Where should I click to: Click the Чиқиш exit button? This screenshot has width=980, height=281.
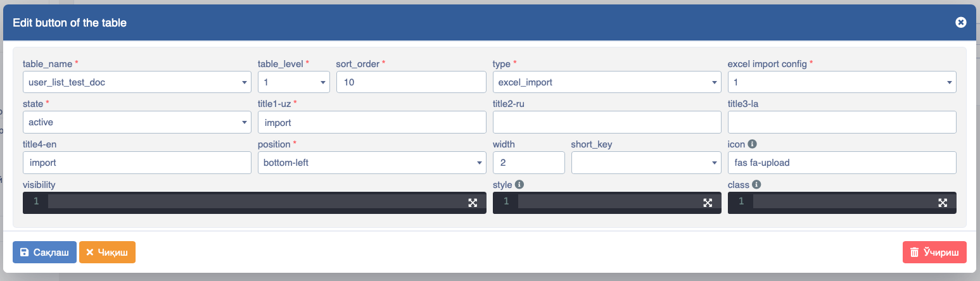[107, 252]
